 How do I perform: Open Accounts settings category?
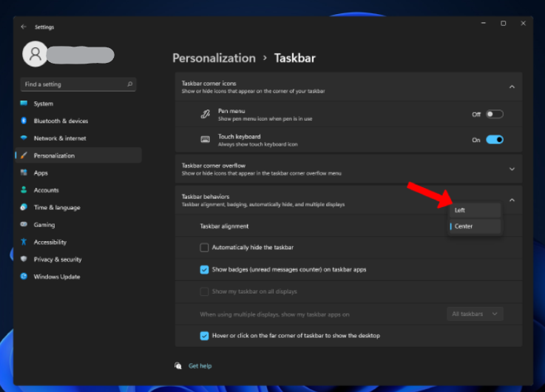tap(78, 190)
